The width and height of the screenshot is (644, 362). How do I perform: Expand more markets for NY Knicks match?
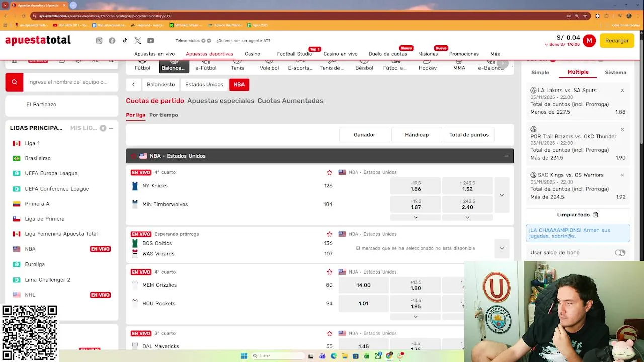pos(502,195)
